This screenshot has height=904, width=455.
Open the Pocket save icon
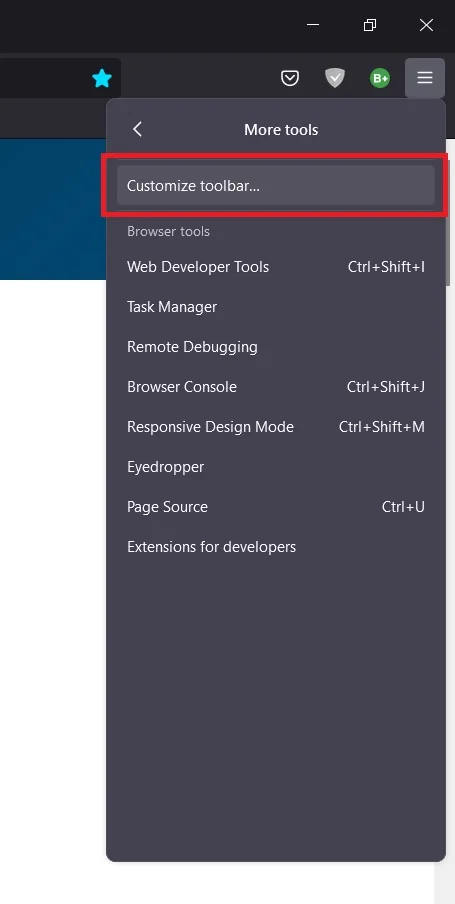[289, 78]
